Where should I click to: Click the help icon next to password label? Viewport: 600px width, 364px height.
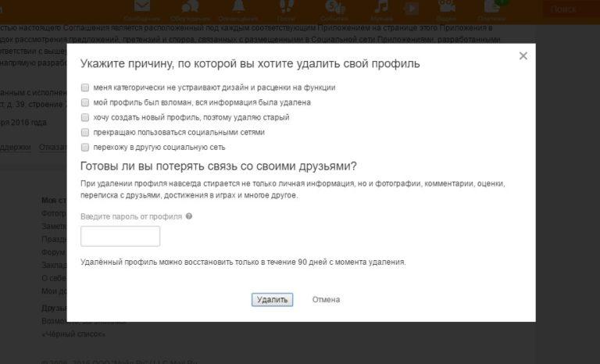[189, 216]
